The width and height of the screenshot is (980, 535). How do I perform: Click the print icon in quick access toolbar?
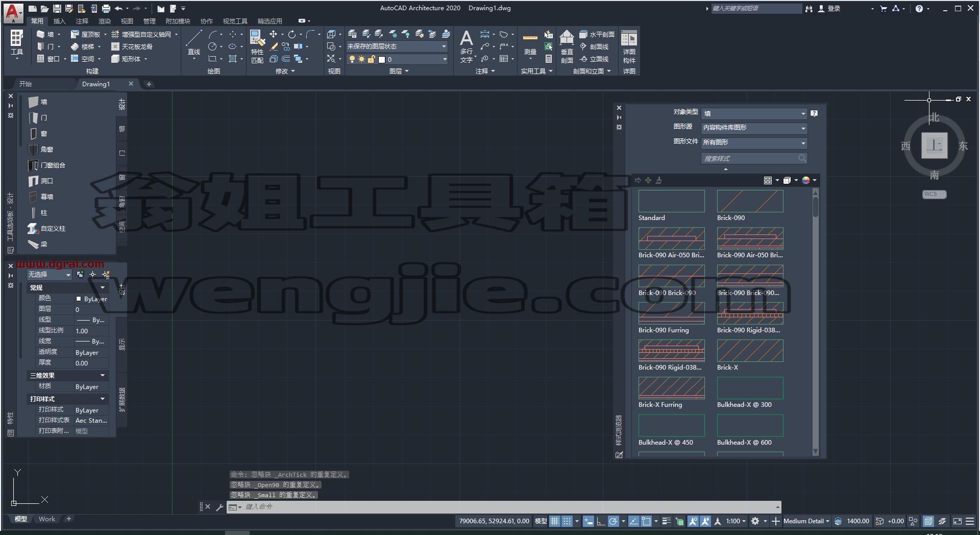pyautogui.click(x=106, y=9)
